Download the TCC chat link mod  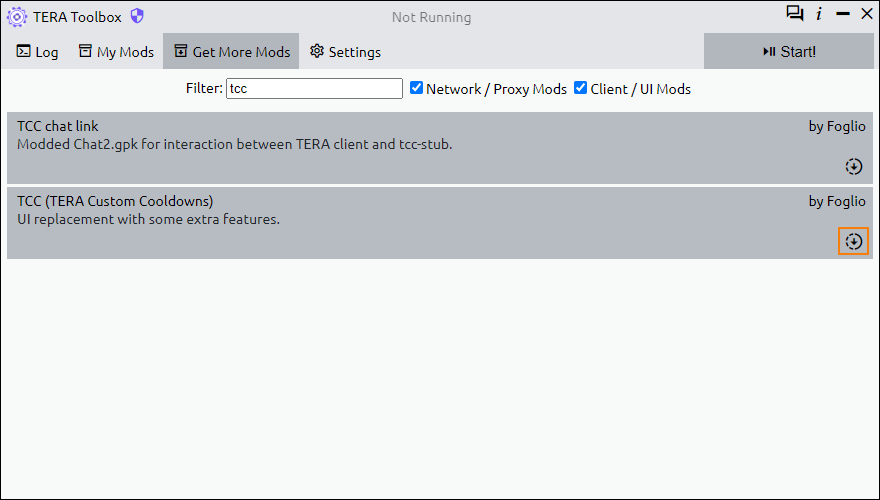click(854, 166)
